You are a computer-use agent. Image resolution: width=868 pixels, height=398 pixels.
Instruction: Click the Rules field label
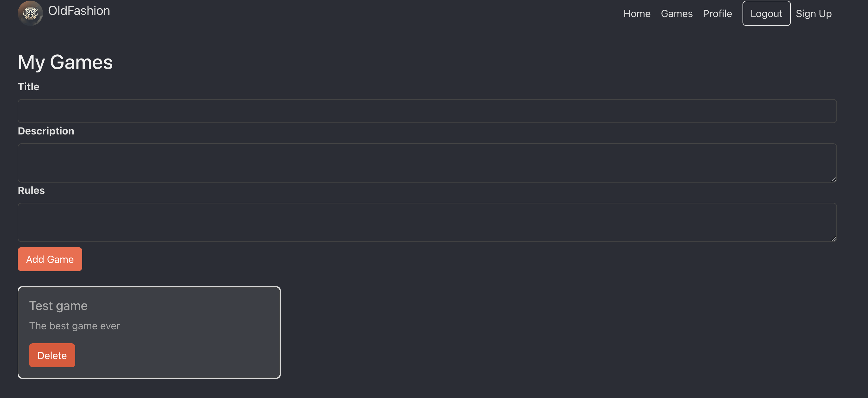[31, 190]
